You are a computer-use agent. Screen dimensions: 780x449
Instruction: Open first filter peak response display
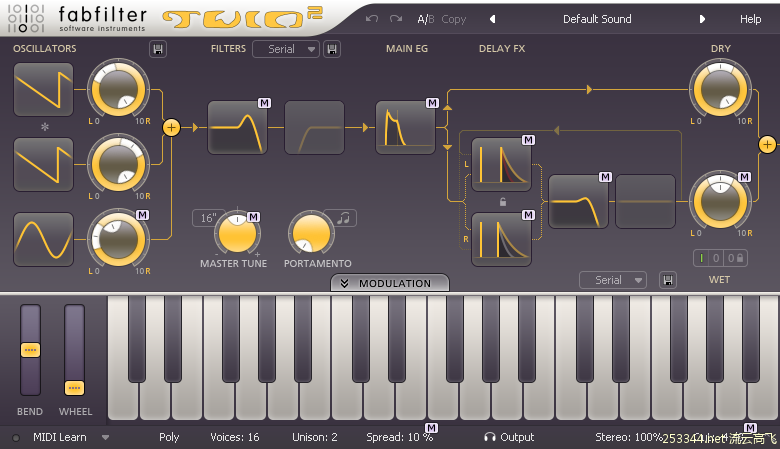point(237,128)
